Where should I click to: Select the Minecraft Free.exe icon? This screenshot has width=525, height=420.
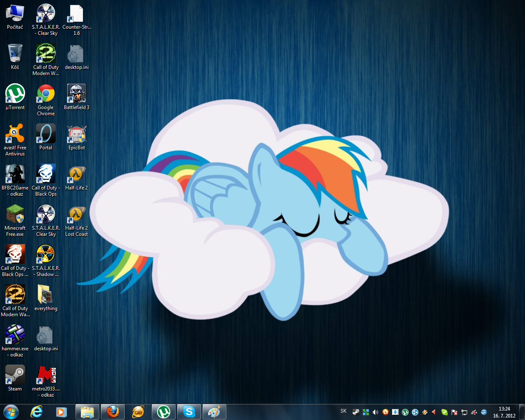tap(15, 220)
